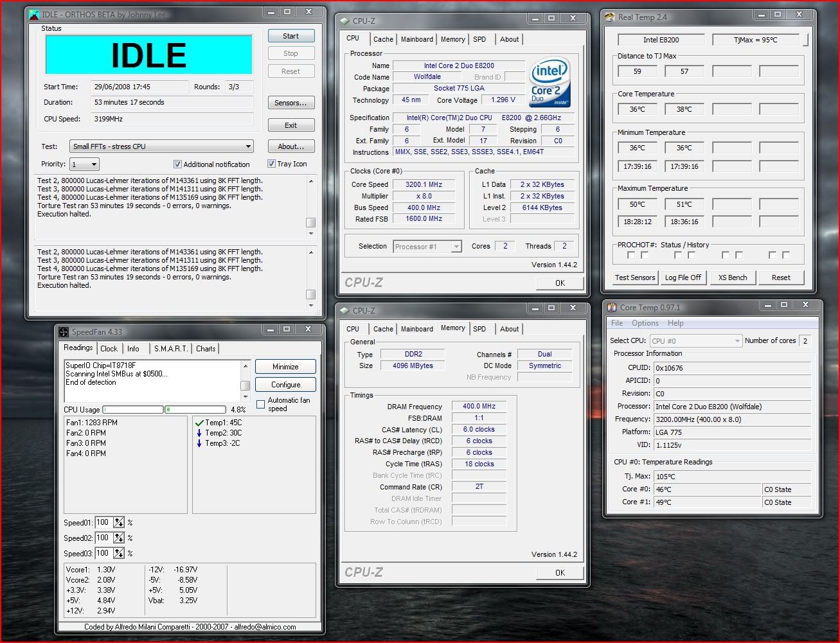Adjust the Speed03 spinner arrows

[x=119, y=553]
